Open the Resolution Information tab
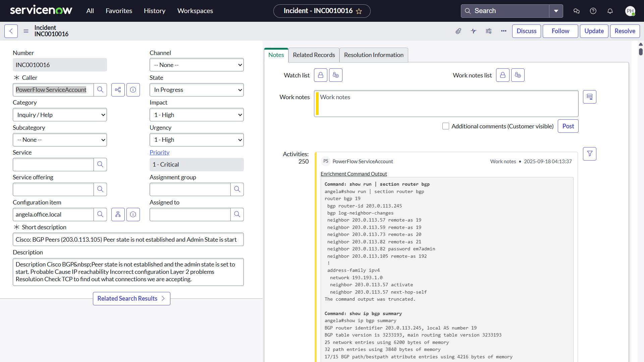 (373, 55)
